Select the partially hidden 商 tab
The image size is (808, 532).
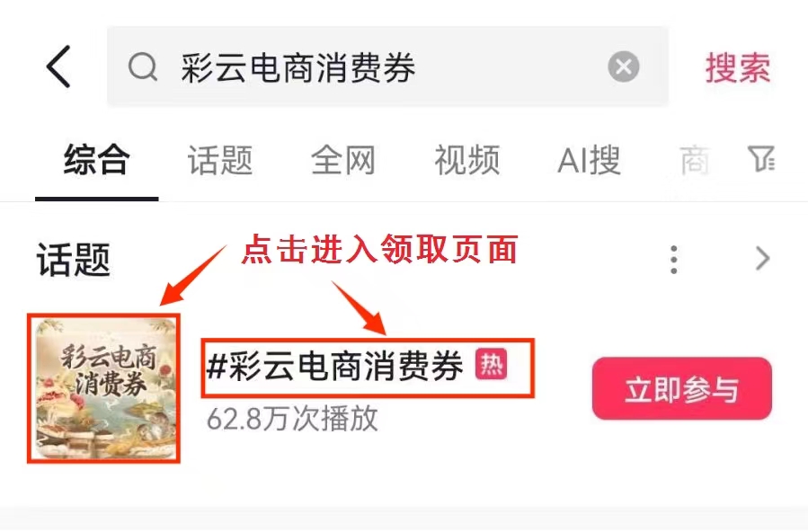[x=695, y=160]
